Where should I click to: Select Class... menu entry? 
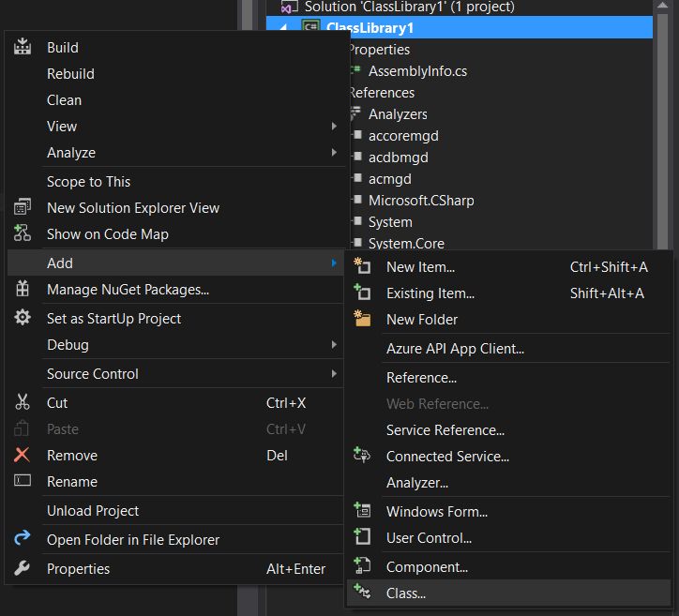pyautogui.click(x=509, y=593)
